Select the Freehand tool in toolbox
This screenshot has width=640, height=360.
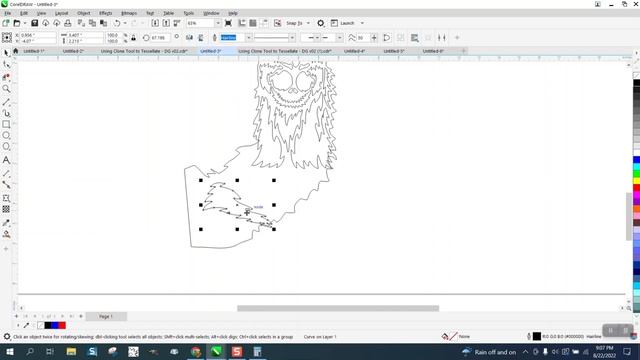pyautogui.click(x=6, y=102)
